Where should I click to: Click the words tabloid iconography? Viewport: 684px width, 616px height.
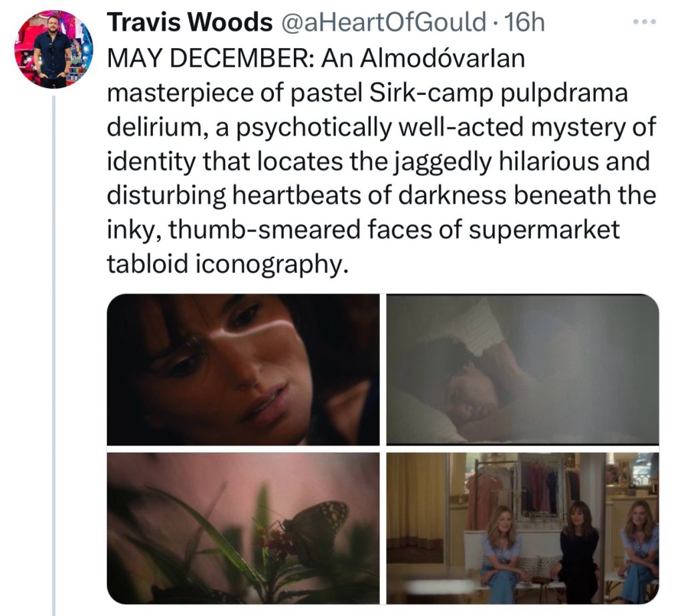[228, 264]
